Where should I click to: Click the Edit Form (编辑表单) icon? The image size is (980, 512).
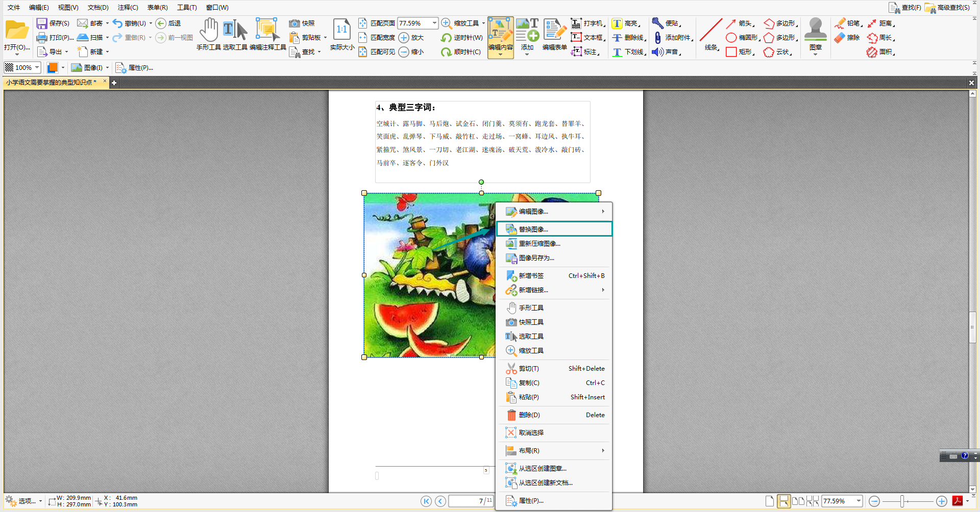tap(554, 35)
